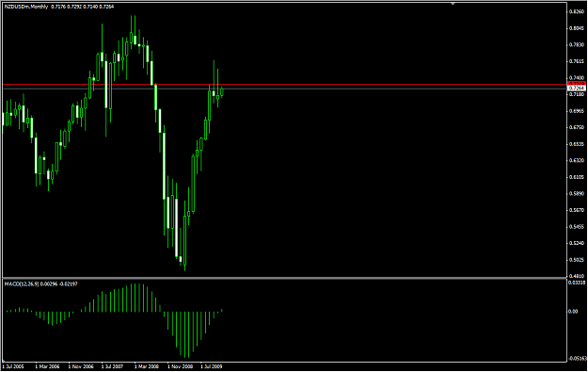The image size is (588, 372).
Task: Click the 0.6965 price axis label
Action: pyautogui.click(x=577, y=111)
